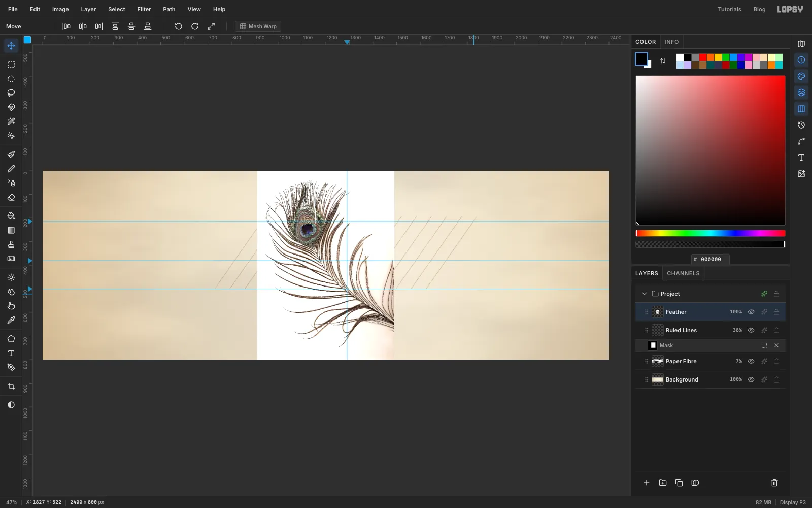Add a new layer with plus icon
The image size is (812, 508).
click(647, 483)
